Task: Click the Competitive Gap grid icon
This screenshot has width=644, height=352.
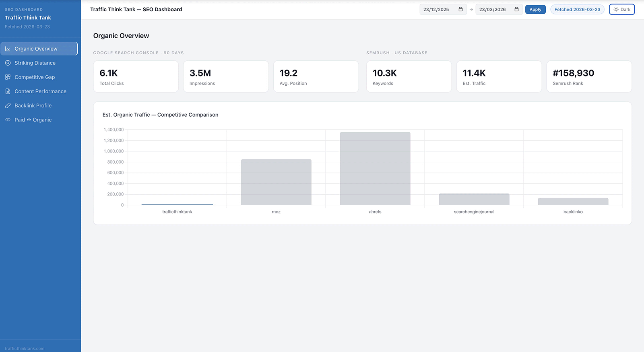Action: pyautogui.click(x=8, y=77)
